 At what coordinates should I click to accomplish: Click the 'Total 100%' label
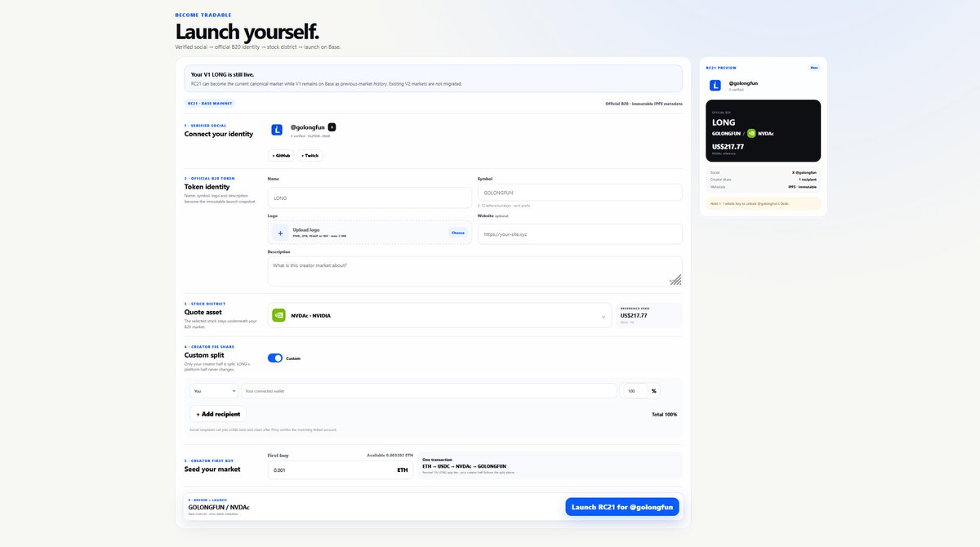[665, 415]
